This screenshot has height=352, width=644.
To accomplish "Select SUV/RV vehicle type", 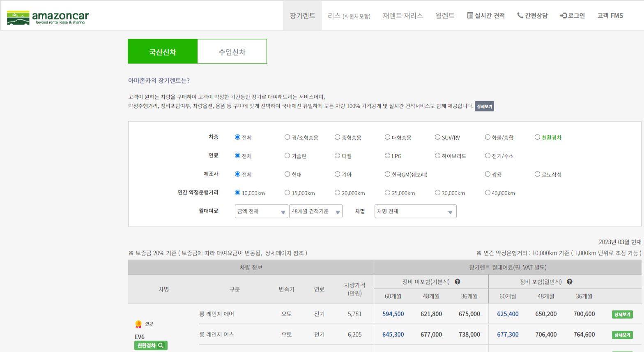I will (437, 137).
